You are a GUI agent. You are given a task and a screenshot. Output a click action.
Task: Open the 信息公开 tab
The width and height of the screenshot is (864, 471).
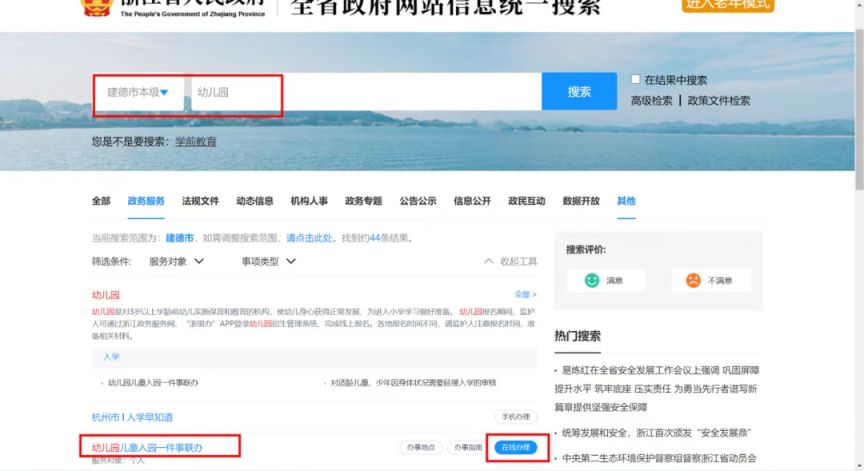click(x=472, y=201)
